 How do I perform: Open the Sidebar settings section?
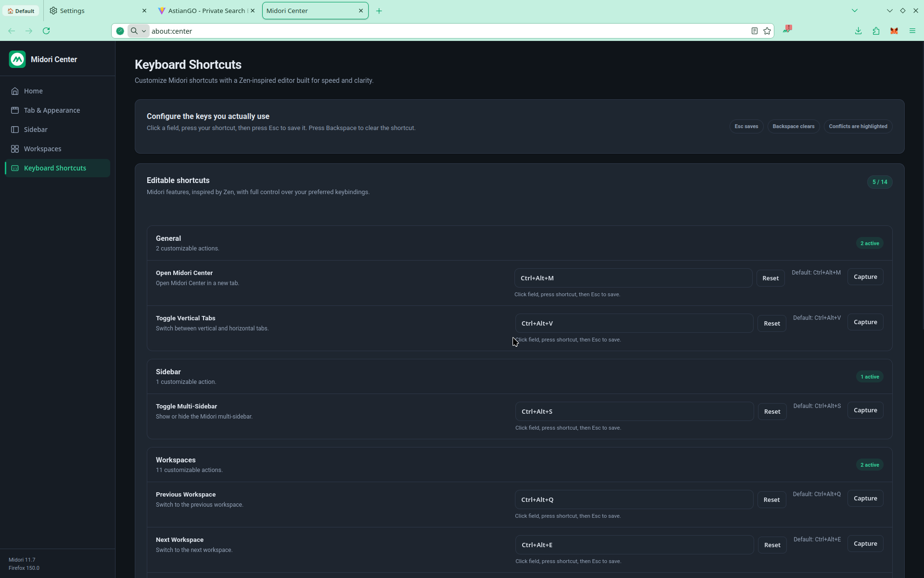[57, 130]
